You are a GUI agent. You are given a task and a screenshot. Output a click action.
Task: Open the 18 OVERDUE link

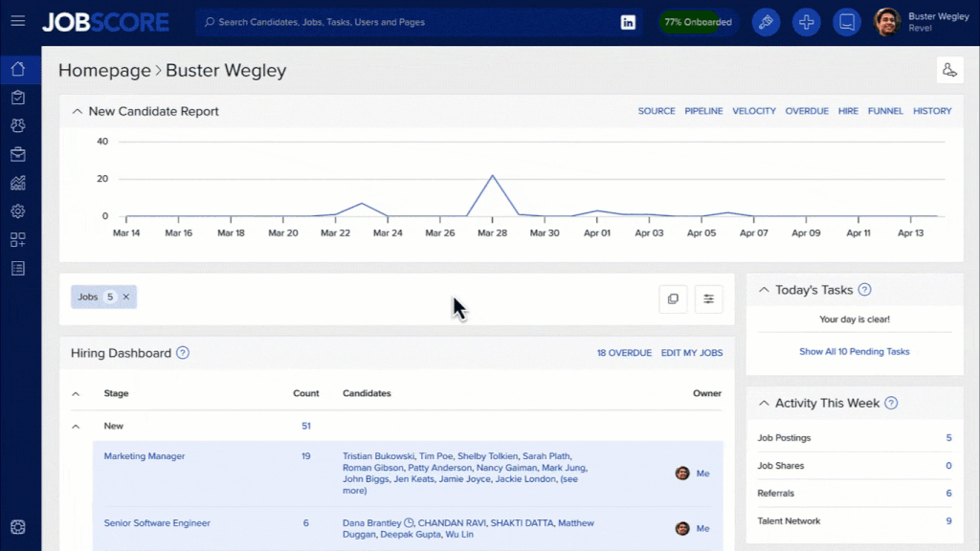(624, 353)
